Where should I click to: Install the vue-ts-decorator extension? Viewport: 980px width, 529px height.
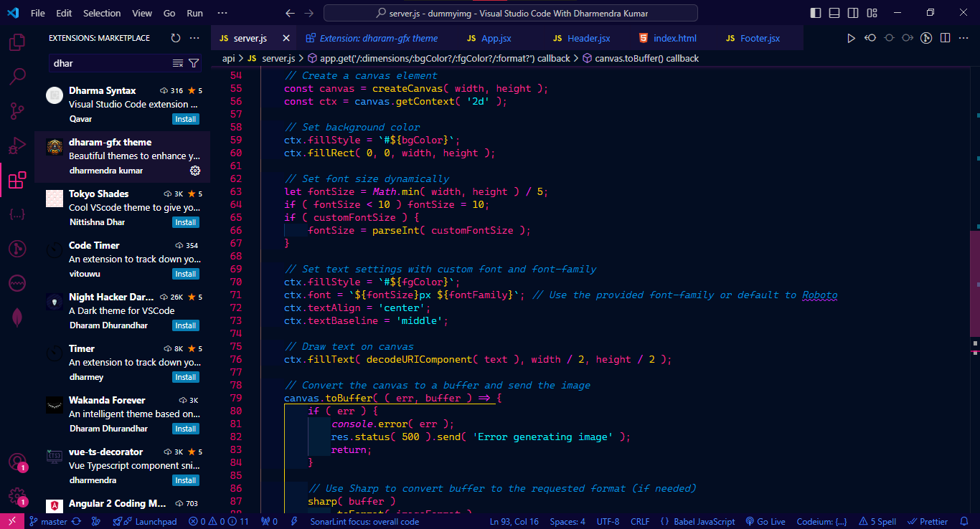click(x=186, y=480)
